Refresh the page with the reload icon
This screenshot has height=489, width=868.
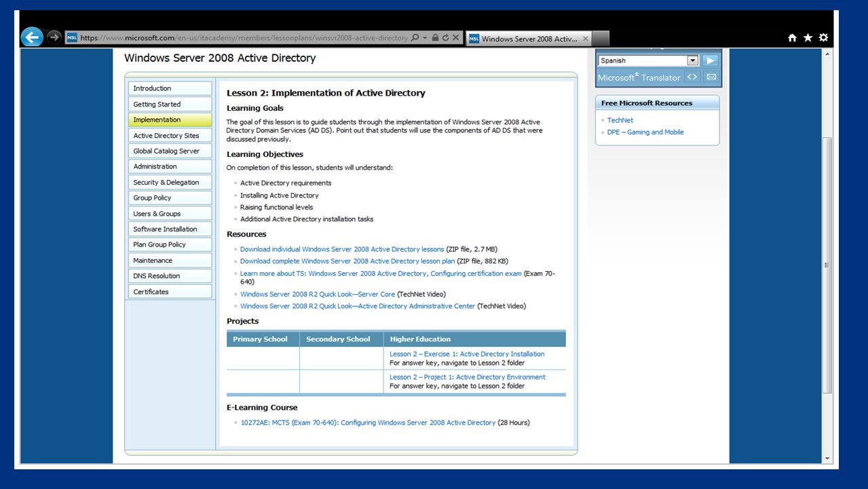point(446,38)
